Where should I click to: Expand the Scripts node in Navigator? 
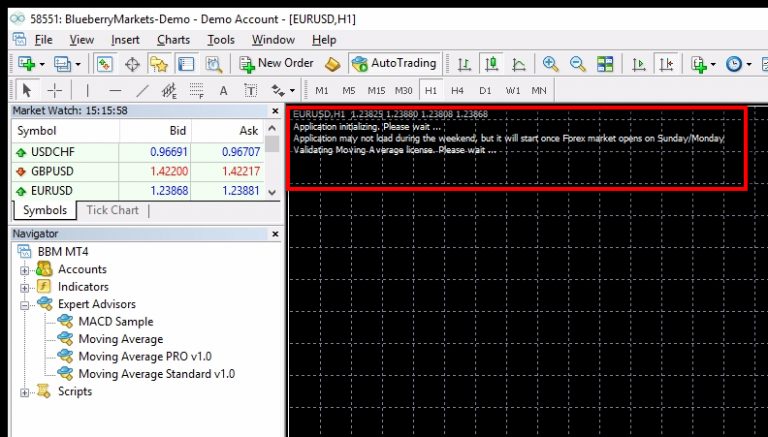pyautogui.click(x=25, y=391)
